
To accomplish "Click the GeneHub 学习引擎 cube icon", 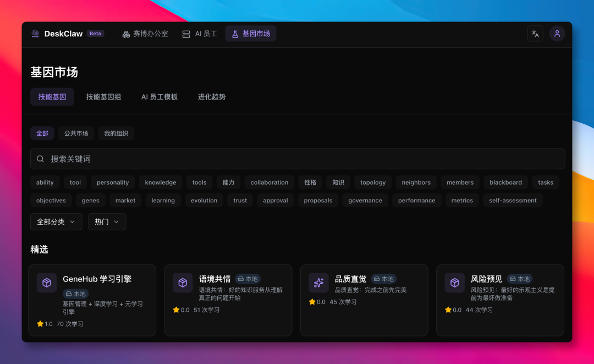I will 47,283.
